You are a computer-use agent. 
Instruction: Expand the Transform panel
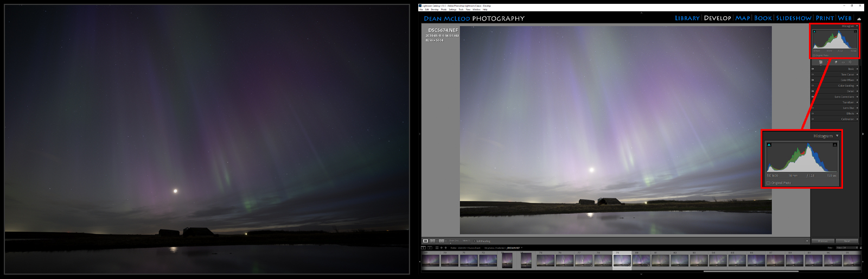857,102
